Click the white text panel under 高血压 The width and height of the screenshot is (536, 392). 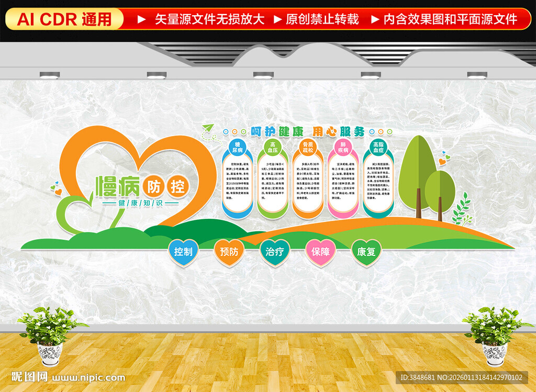(x=272, y=184)
